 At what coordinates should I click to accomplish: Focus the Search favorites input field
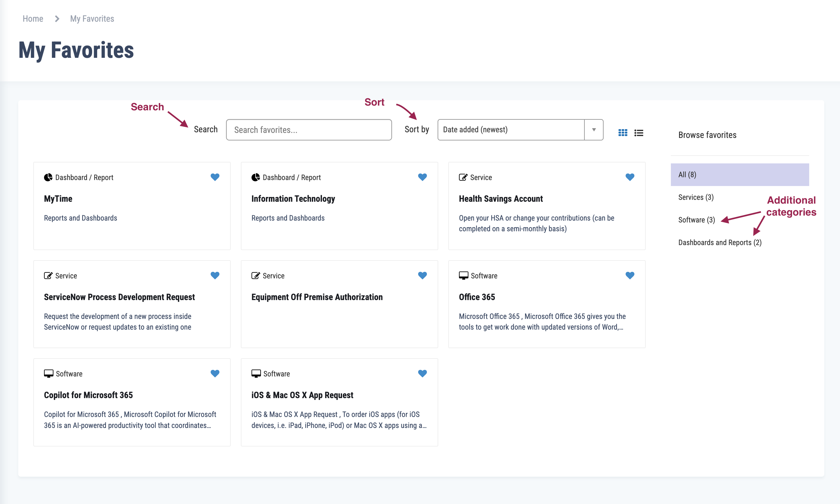(308, 130)
